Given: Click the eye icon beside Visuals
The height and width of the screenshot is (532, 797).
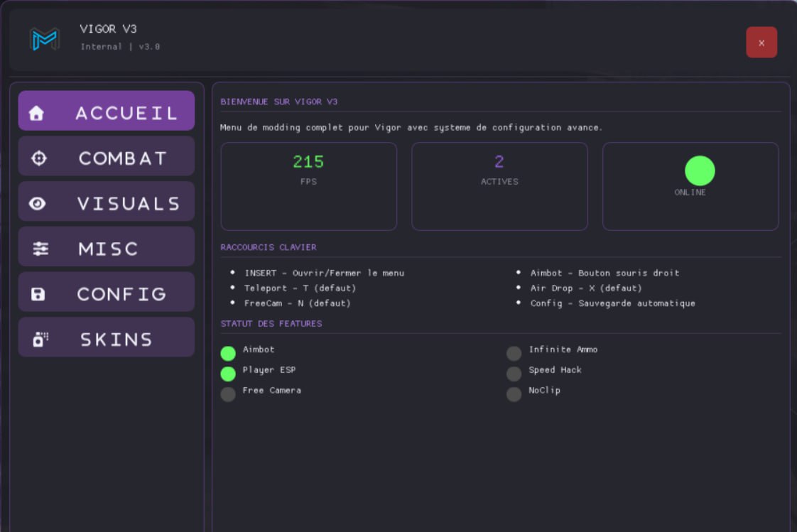Looking at the screenshot, I should pos(38,204).
